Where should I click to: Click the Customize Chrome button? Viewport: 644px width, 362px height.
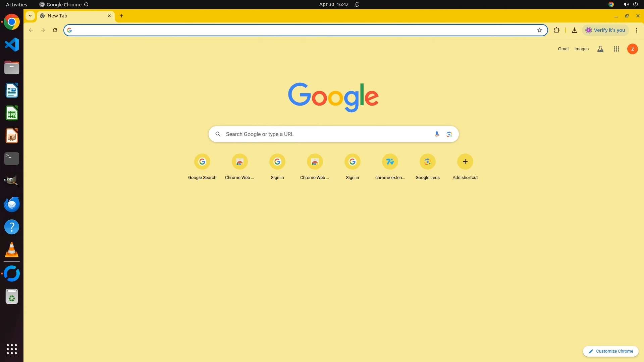(x=610, y=351)
